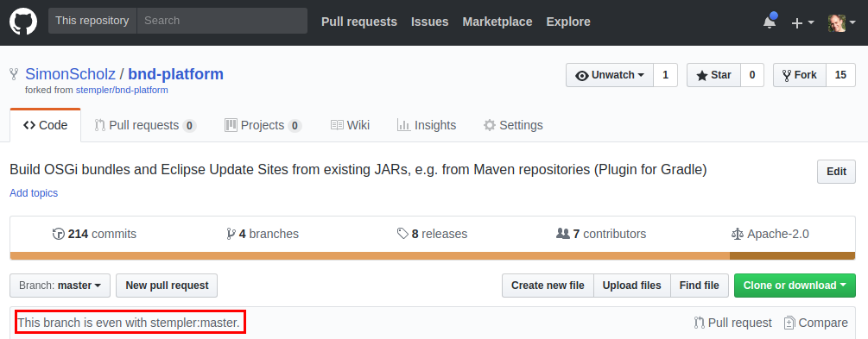Viewport: 868px width, 339px height.
Task: Click the brown language bar segment
Action: 792,256
